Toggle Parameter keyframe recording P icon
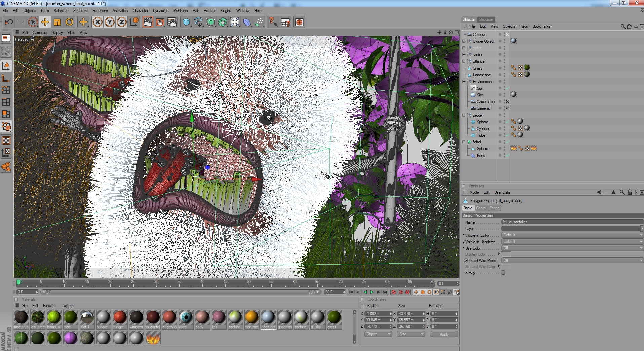 (436, 292)
